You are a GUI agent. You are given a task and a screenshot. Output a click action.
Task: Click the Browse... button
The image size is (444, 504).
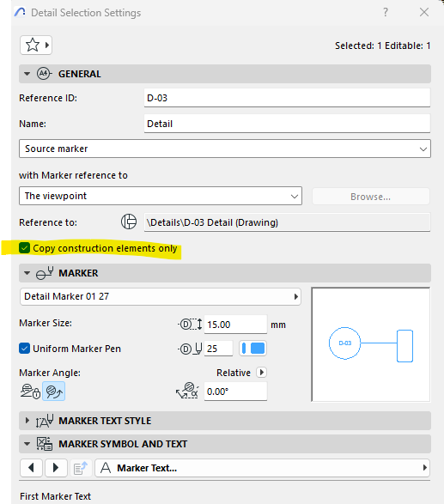click(371, 197)
